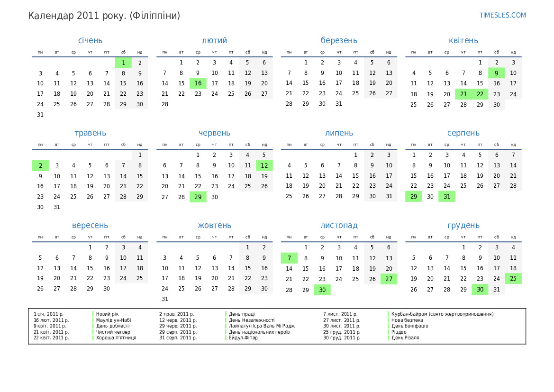
Task: Click highlighted 31 in серпень
Action: pyautogui.click(x=446, y=197)
